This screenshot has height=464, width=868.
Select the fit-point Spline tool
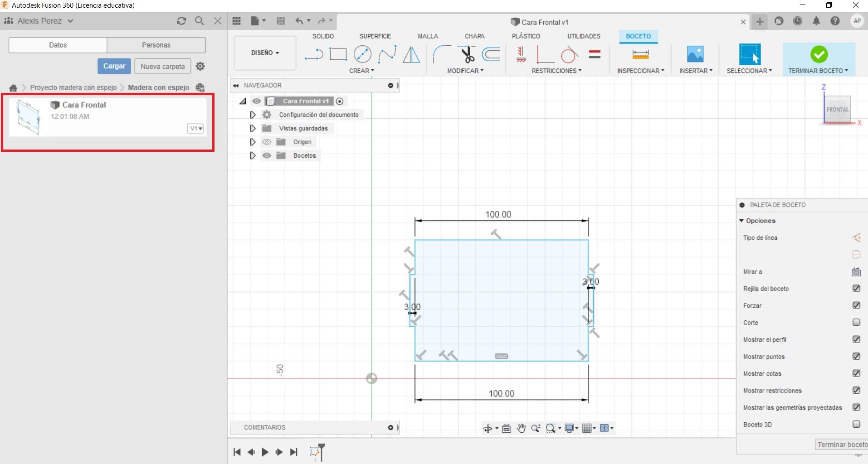(387, 54)
